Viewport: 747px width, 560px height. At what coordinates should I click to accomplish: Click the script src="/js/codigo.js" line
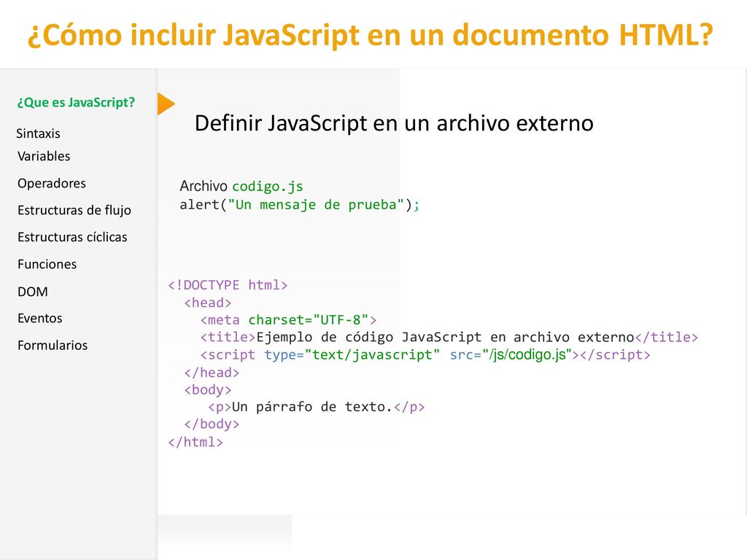tap(425, 355)
